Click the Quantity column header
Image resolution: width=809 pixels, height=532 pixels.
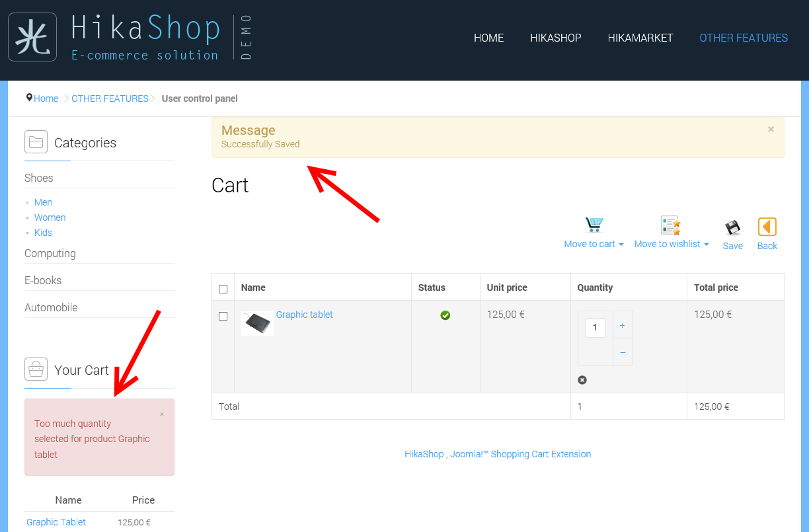pos(595,287)
